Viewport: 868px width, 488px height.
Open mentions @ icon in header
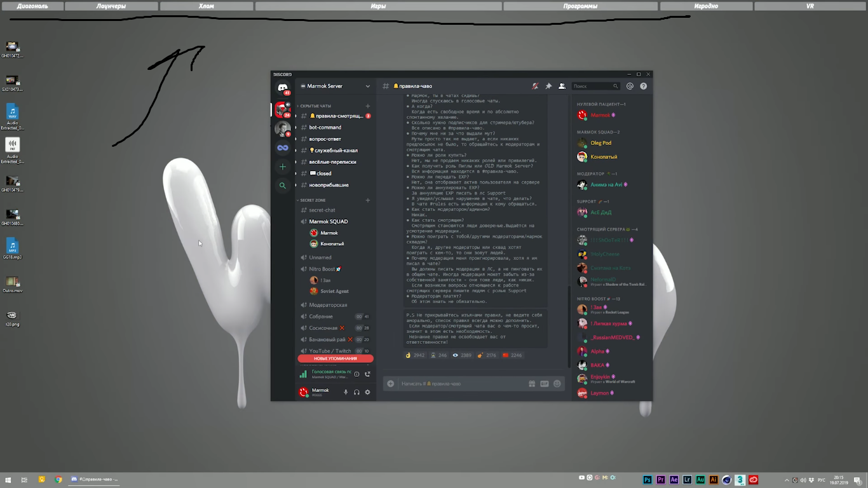tap(630, 86)
